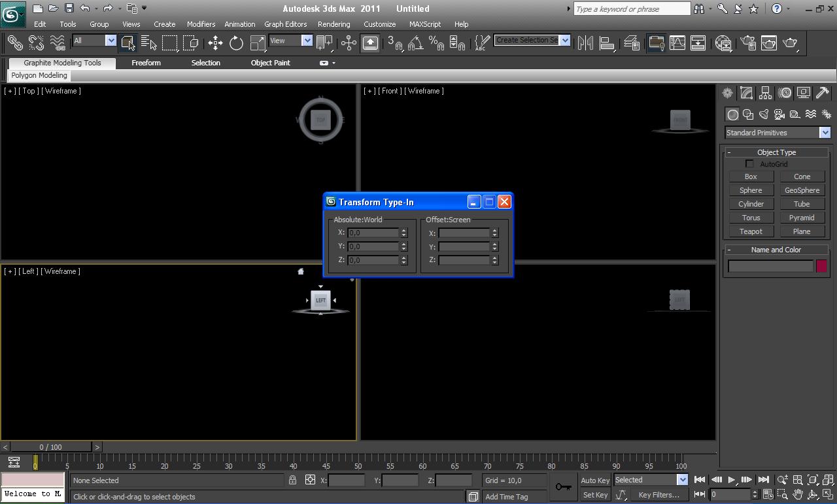Open the Select by Name tool
The height and width of the screenshot is (504, 837).
click(x=149, y=43)
